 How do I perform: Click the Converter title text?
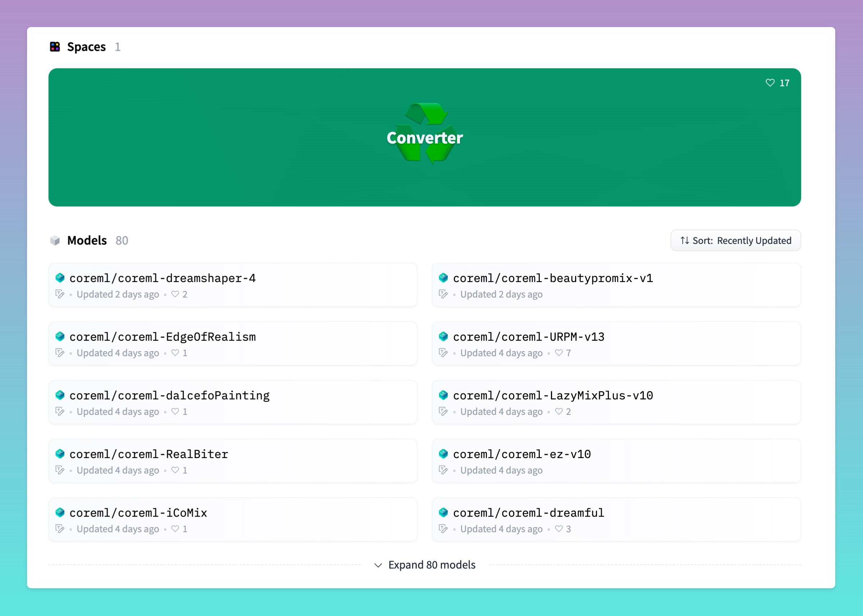[x=424, y=138]
